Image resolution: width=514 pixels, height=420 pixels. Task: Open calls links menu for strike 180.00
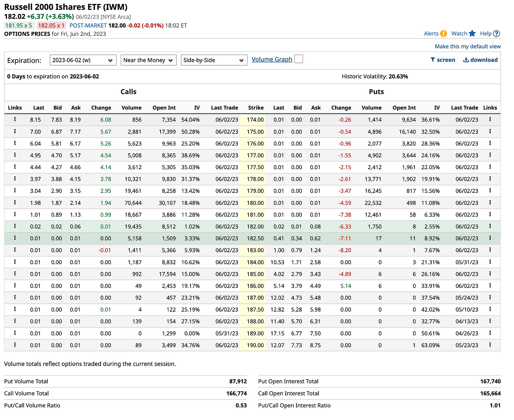[15, 202]
